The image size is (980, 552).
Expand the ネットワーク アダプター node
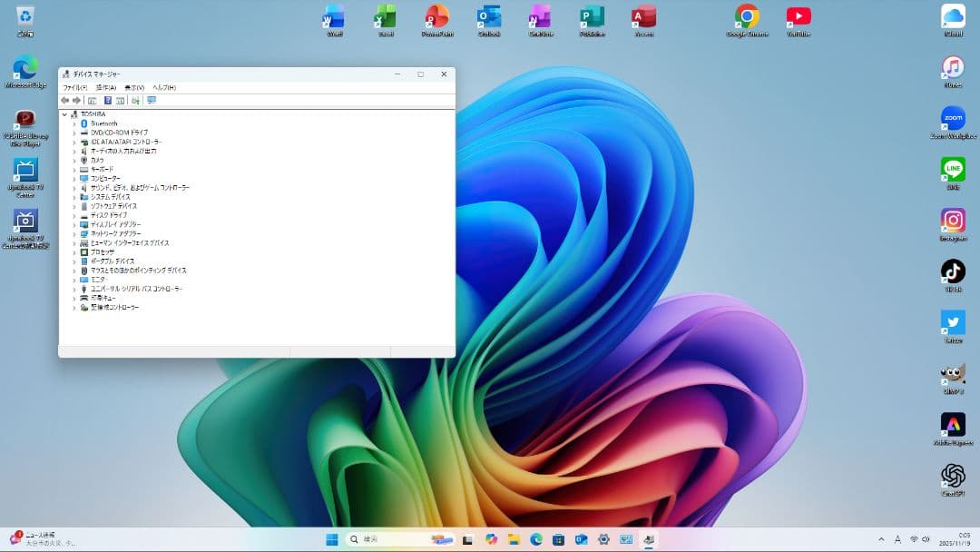click(73, 233)
